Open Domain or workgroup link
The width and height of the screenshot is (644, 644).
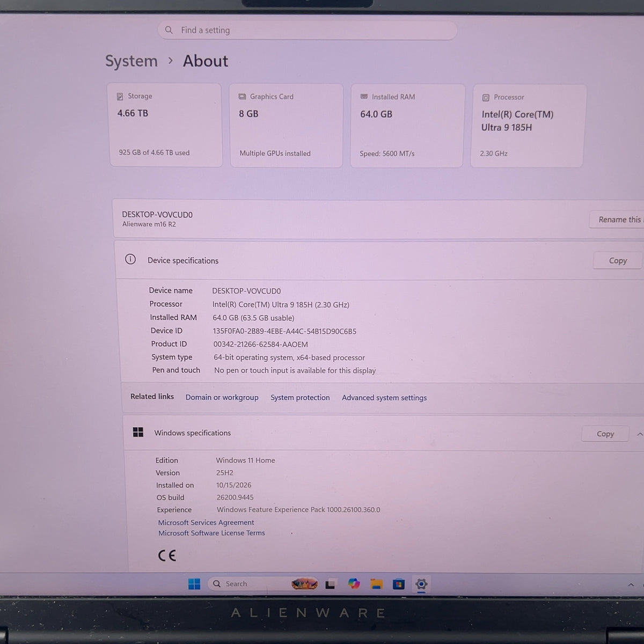tap(222, 397)
